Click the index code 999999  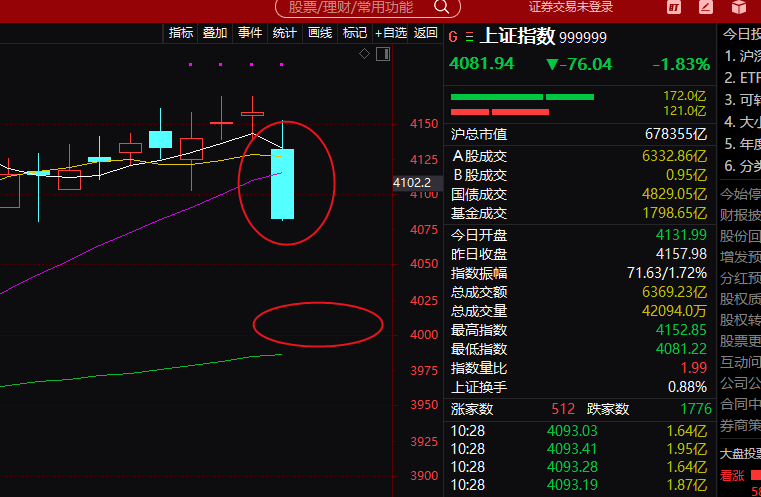click(x=583, y=37)
